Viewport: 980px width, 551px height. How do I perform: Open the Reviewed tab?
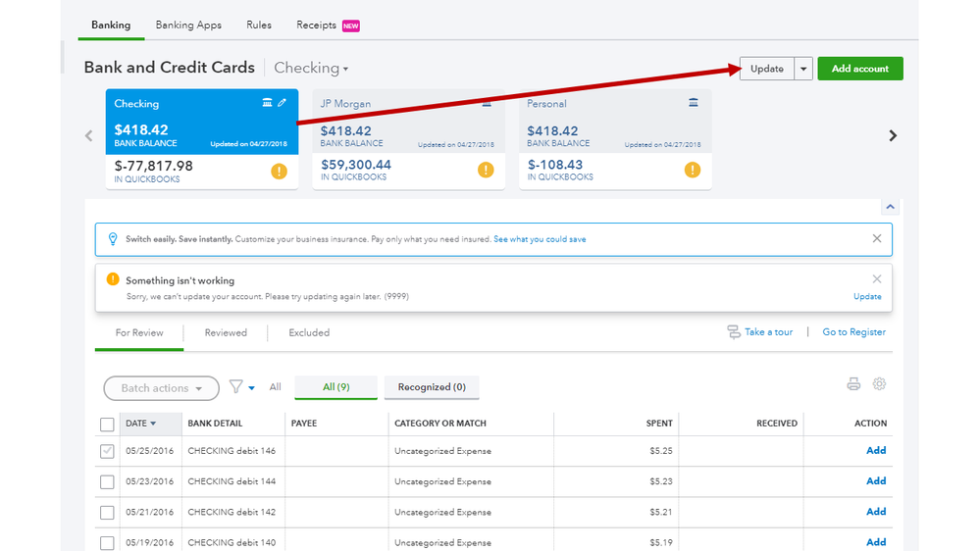coord(226,333)
